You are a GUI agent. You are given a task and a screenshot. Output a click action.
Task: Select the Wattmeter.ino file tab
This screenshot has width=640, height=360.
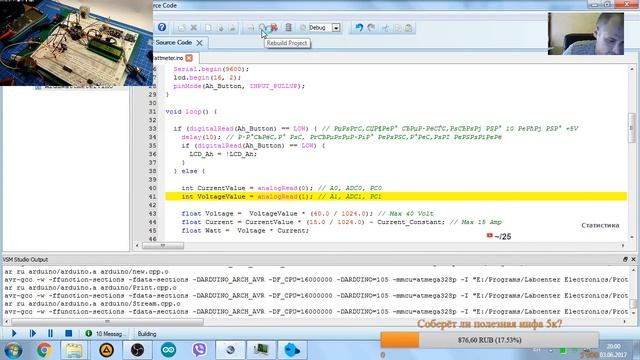[168, 58]
